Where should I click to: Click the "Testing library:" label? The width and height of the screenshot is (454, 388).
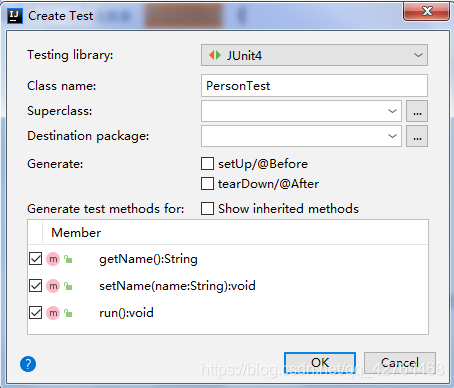(x=70, y=55)
